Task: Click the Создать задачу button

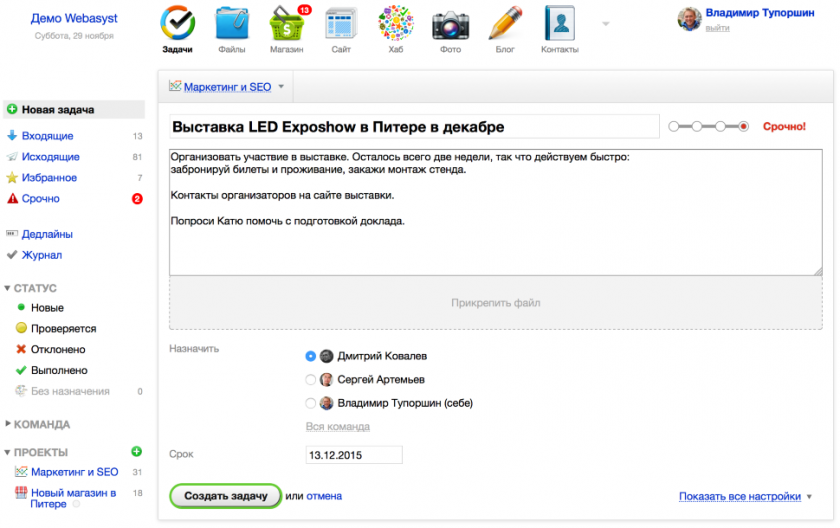Action: click(x=225, y=496)
